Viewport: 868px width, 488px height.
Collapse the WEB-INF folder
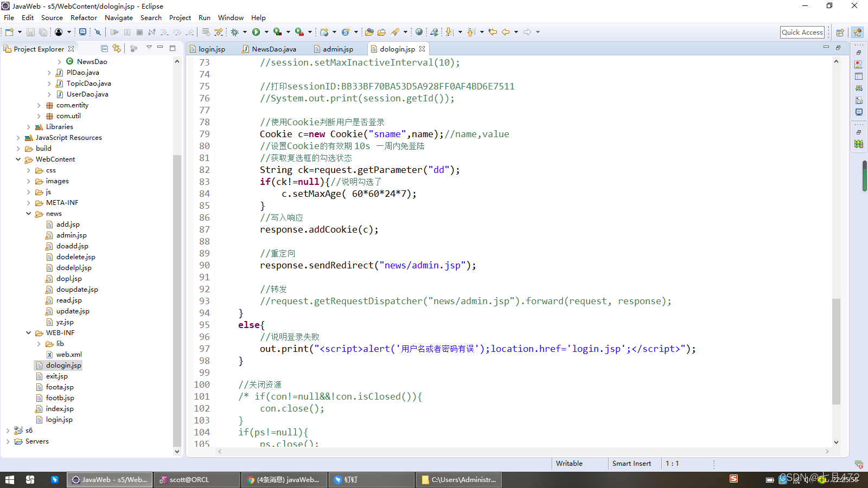coord(28,332)
